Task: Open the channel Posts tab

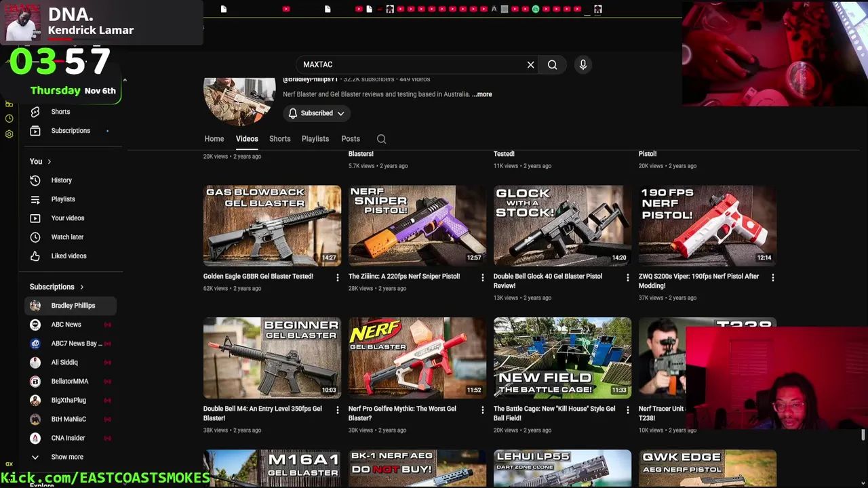Action: coord(351,139)
